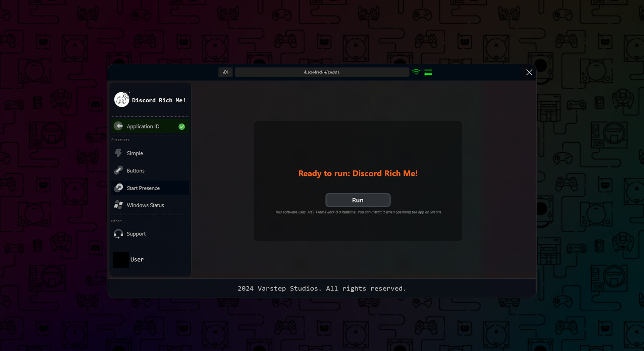Screen dimensions: 644x351
Task: Open the Buttons presence page
Action: click(150, 170)
